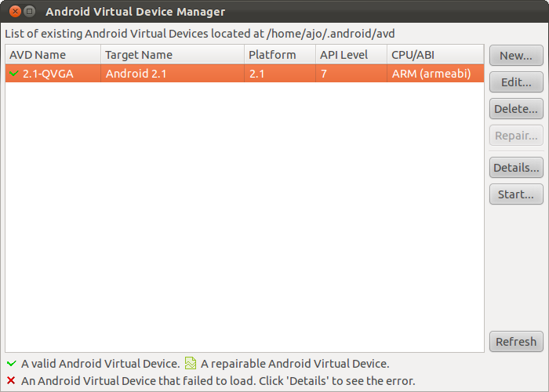Select the 2.1-QVGA device row
The image size is (549, 392).
[245, 74]
